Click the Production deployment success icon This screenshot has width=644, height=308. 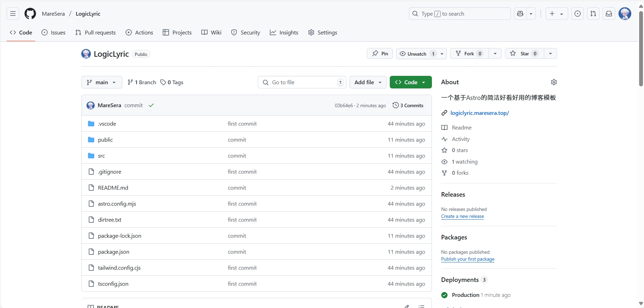(x=444, y=295)
